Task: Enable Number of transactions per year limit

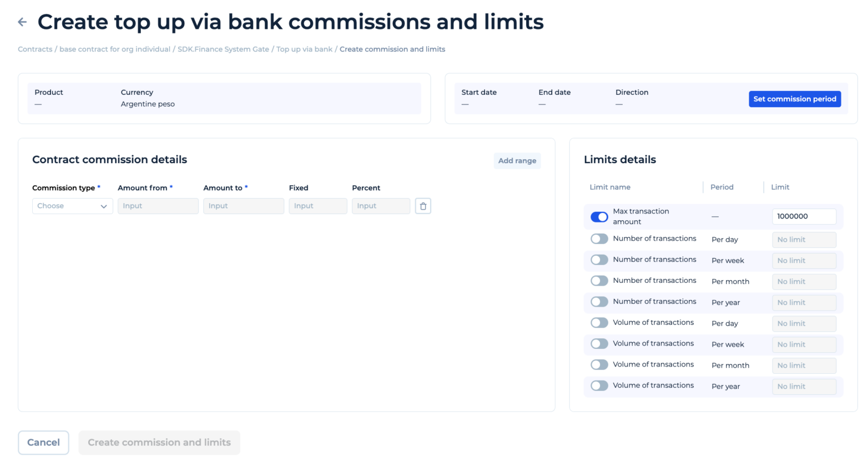Action: point(599,302)
